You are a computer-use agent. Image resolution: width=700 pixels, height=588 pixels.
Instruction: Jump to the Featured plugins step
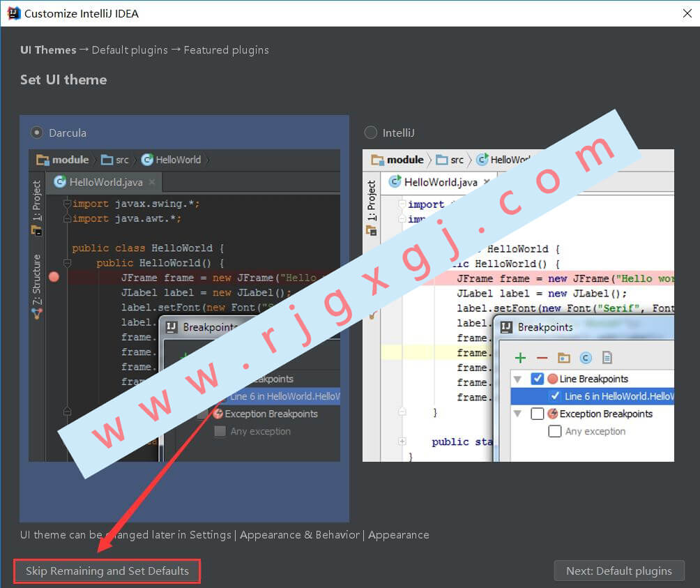[x=227, y=50]
